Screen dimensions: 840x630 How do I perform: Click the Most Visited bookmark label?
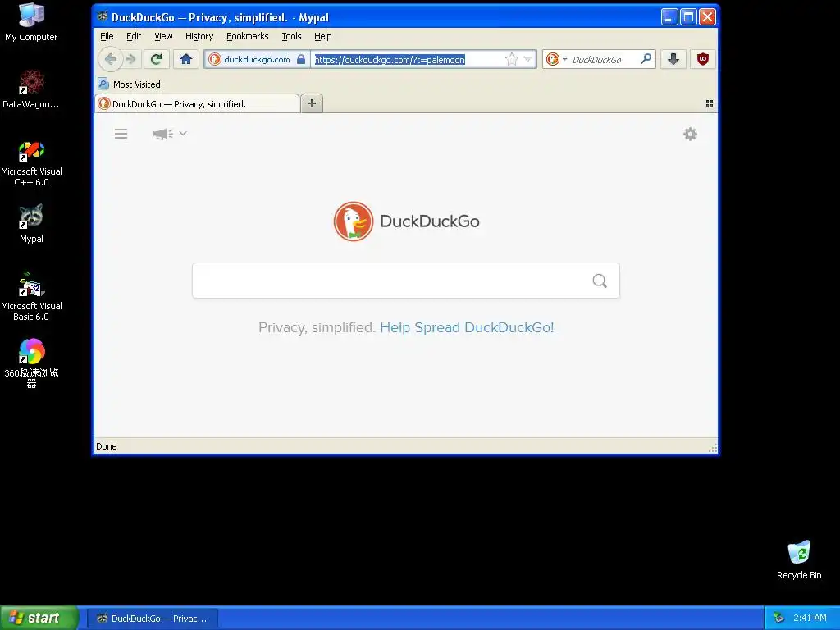tap(137, 84)
